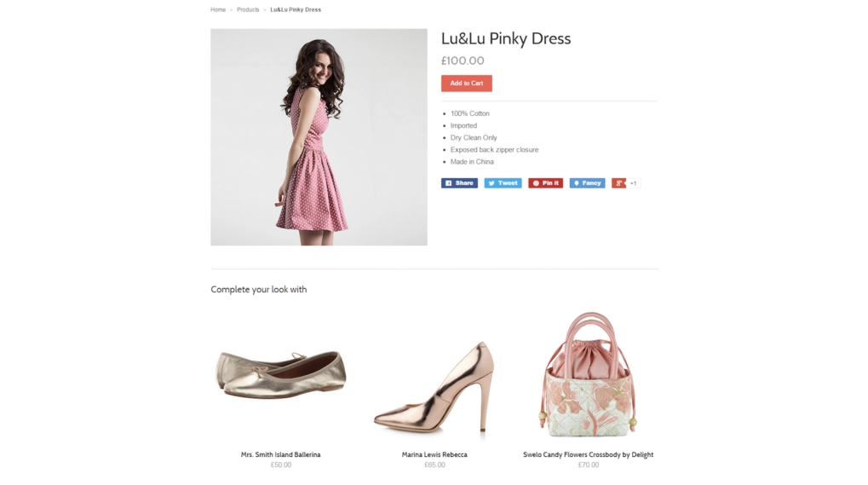The width and height of the screenshot is (868, 485).
Task: Click the Lu&Lu Pinky Dress breadcrumb item
Action: 296,9
